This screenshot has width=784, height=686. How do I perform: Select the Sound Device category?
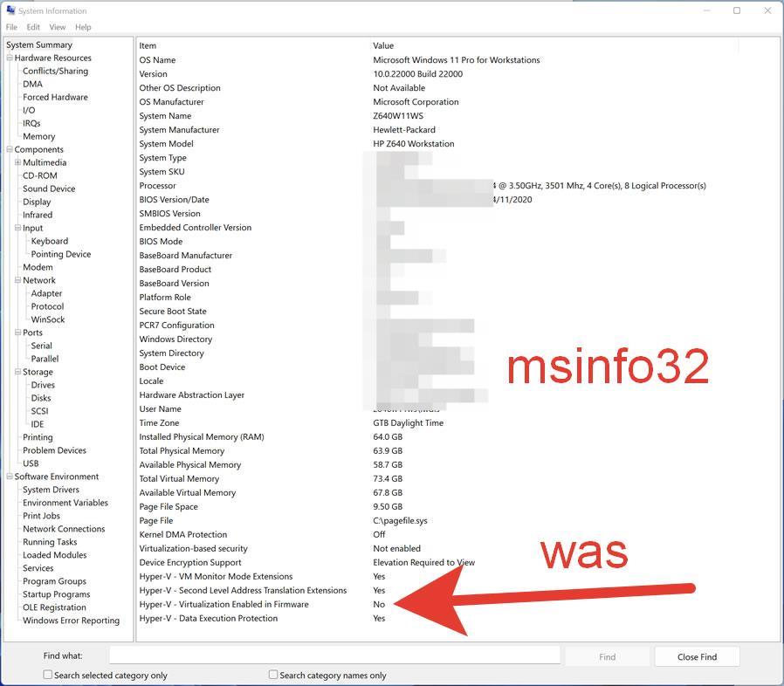pyautogui.click(x=49, y=189)
